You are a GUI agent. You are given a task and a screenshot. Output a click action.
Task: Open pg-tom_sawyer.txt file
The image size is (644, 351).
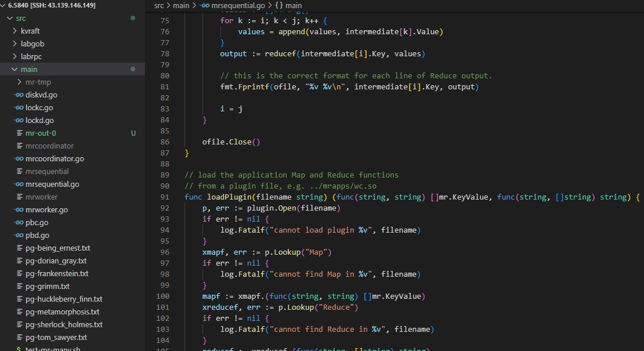pyautogui.click(x=56, y=337)
